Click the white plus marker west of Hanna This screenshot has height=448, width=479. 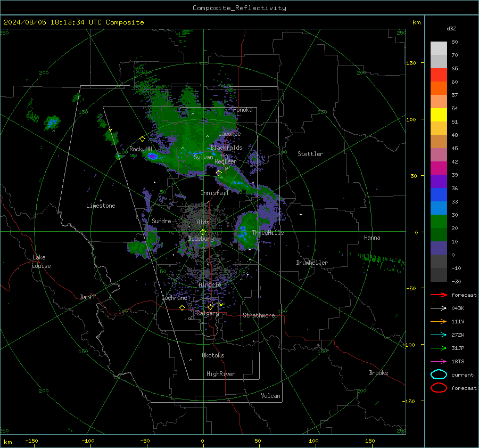[x=301, y=214]
